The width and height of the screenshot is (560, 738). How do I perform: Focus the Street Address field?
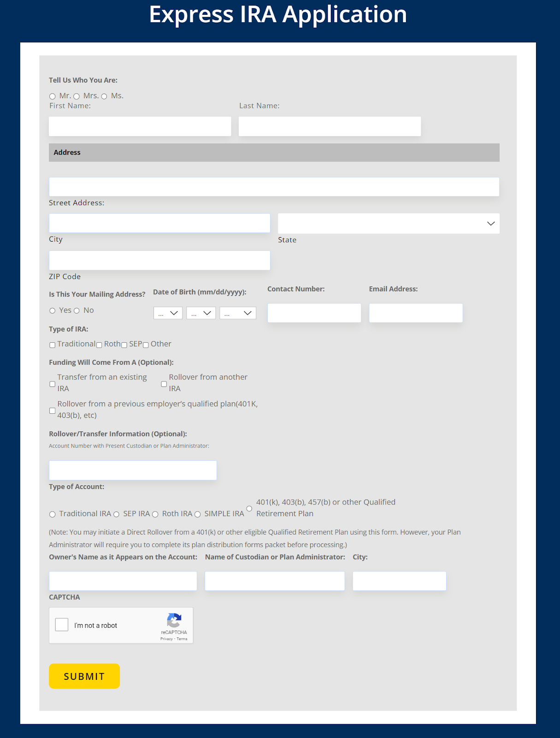click(x=274, y=187)
